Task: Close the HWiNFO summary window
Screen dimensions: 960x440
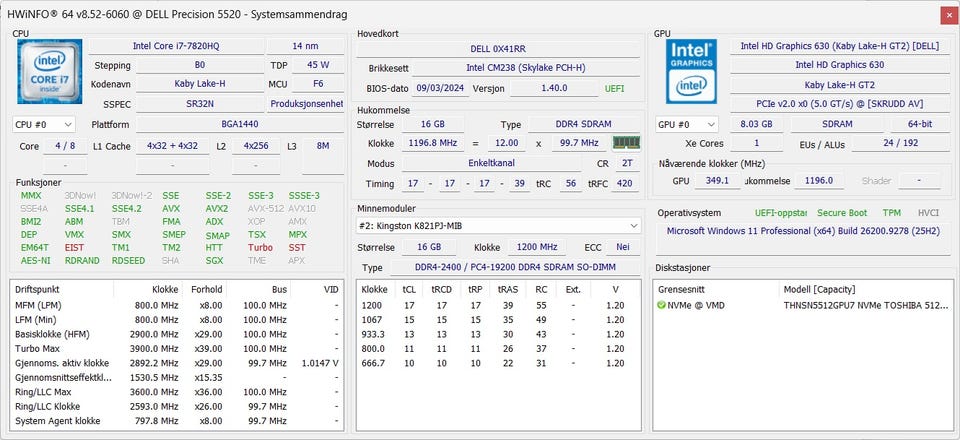Action: click(948, 15)
